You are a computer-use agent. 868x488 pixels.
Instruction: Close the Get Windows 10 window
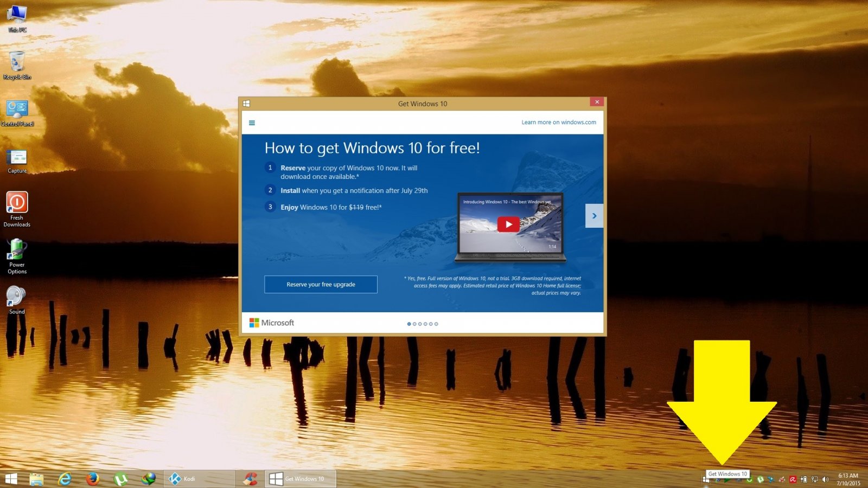[597, 102]
